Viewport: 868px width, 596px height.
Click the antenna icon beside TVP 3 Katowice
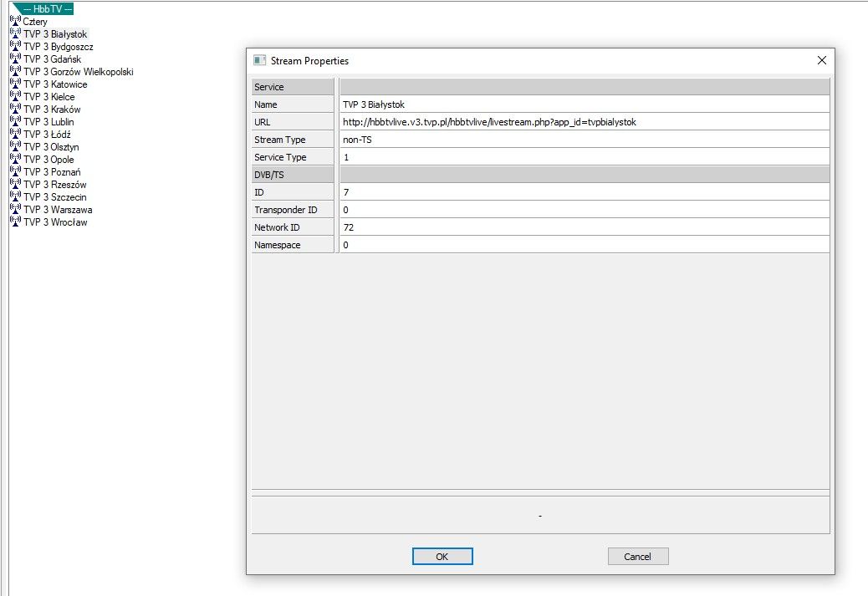16,84
